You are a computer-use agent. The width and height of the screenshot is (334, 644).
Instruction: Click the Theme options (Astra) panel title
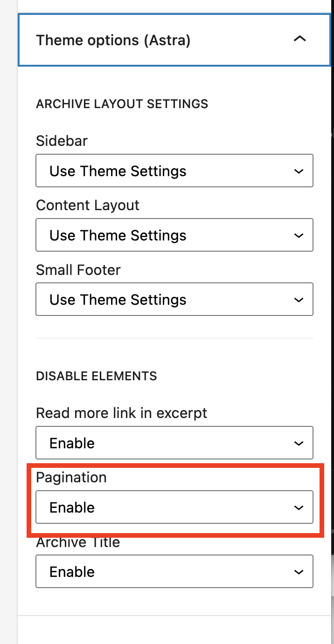pyautogui.click(x=113, y=41)
